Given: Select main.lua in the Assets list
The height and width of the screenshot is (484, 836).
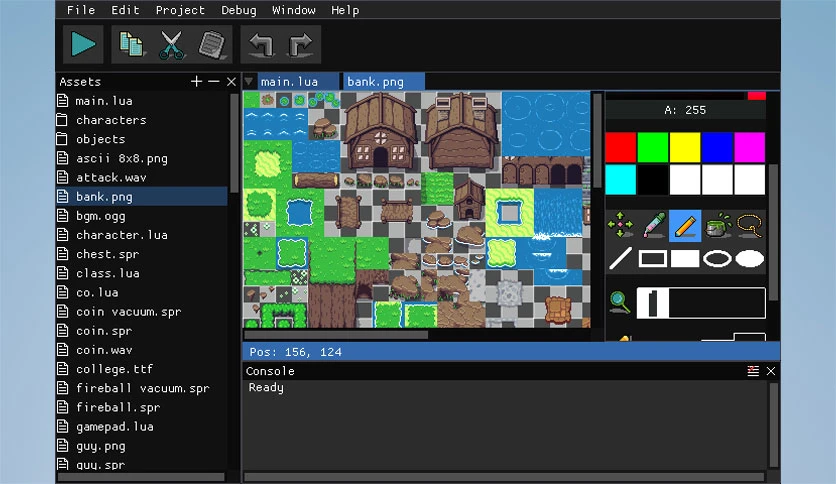Looking at the screenshot, I should click(x=142, y=101).
